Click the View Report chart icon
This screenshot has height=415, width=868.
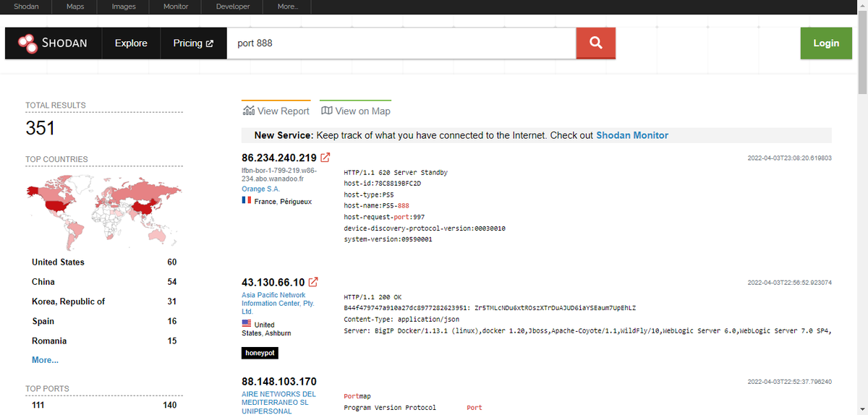249,111
